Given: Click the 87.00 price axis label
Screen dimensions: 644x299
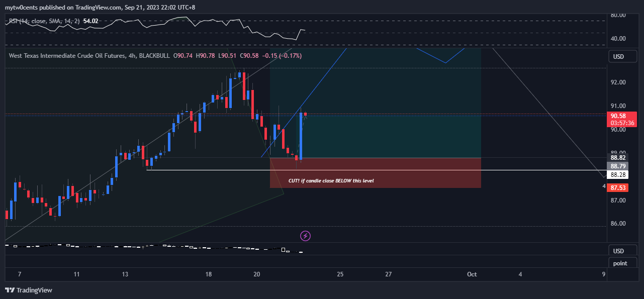Looking at the screenshot, I should (618, 201).
